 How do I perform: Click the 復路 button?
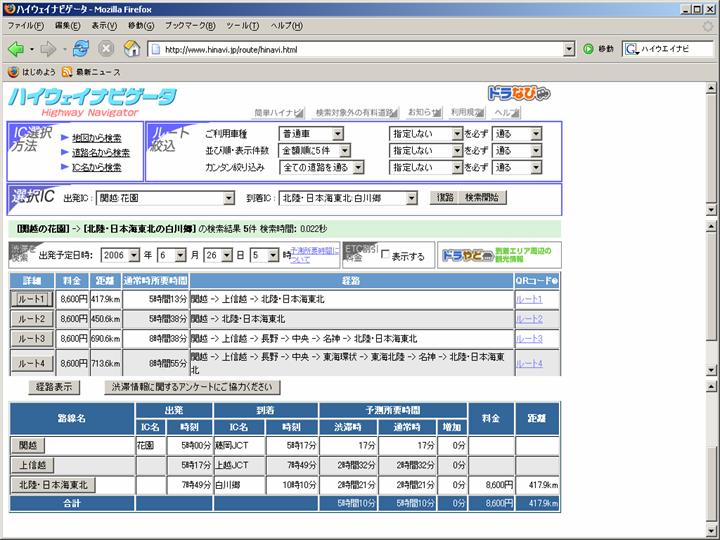[445, 197]
